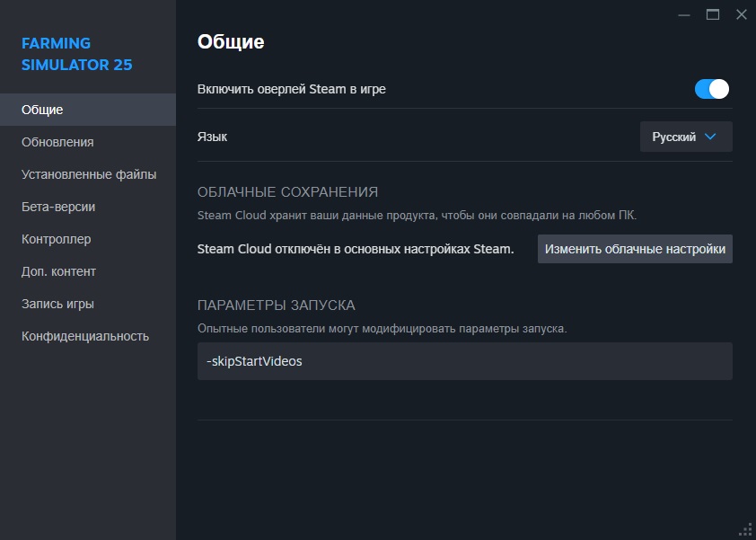Click the resize grip in window corner
The width and height of the screenshot is (756, 540).
pos(746,530)
